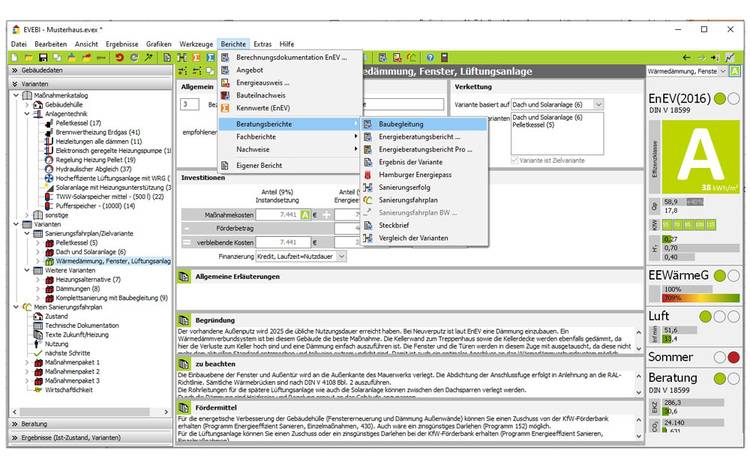Click the Allgemeine Erläuterungen section icon
750x474 pixels.
(x=185, y=276)
